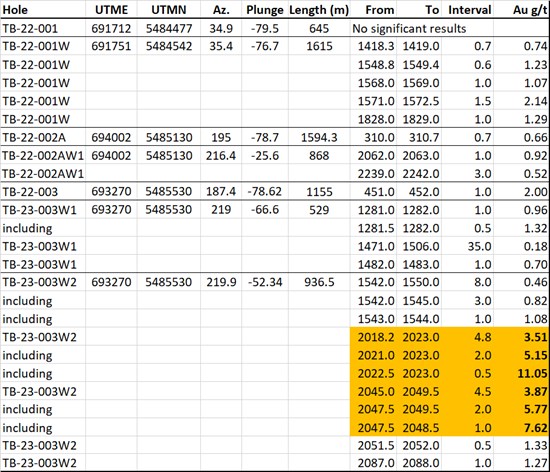Click azimuth value 216.4
The image size is (550, 472).
point(221,156)
